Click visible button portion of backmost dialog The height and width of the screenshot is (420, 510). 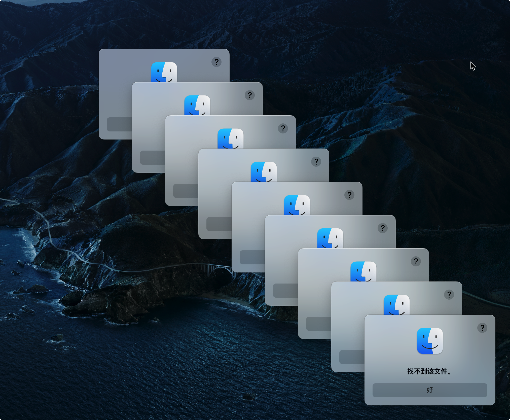(x=119, y=124)
